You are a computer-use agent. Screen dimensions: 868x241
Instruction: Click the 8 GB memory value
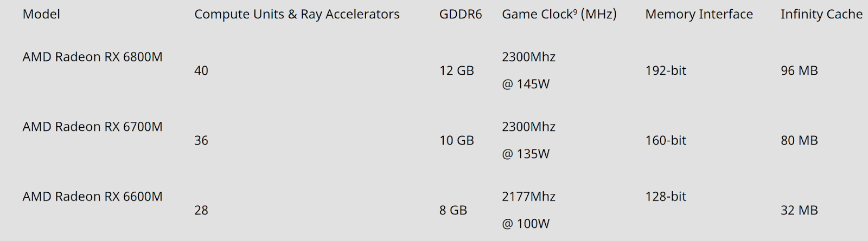[453, 210]
